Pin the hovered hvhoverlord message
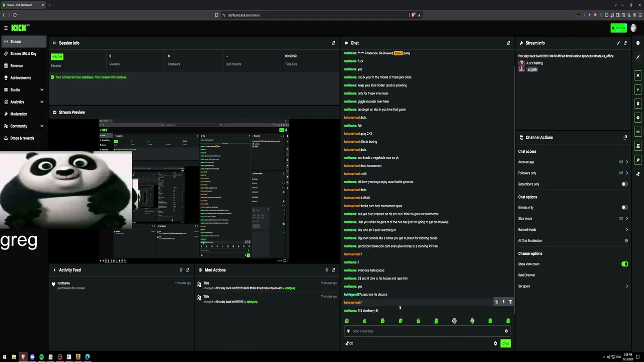 [x=503, y=302]
